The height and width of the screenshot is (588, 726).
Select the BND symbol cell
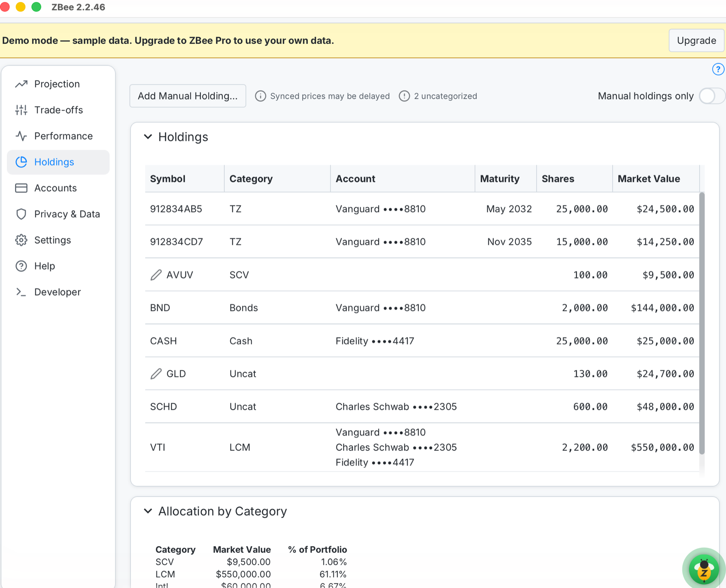[x=160, y=308]
